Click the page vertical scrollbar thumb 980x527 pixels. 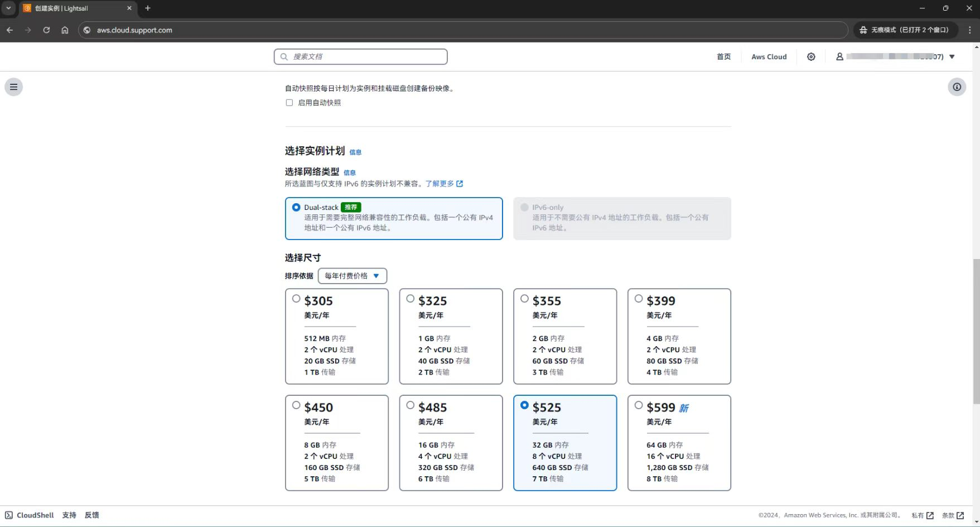[976, 331]
